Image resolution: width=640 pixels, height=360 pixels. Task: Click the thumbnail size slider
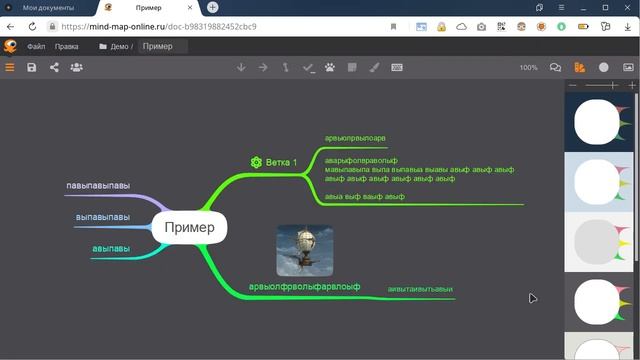(602, 85)
